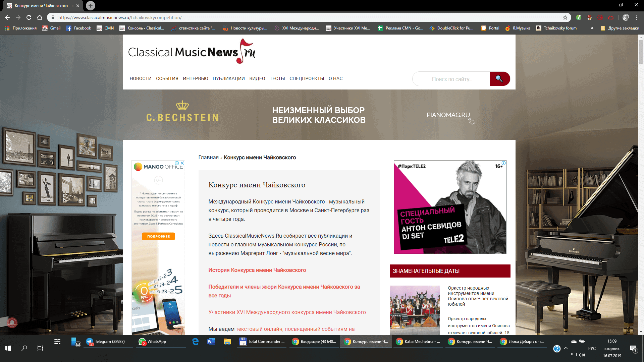This screenshot has width=644, height=362.
Task: Go to Главная in the breadcrumb
Action: (208, 158)
